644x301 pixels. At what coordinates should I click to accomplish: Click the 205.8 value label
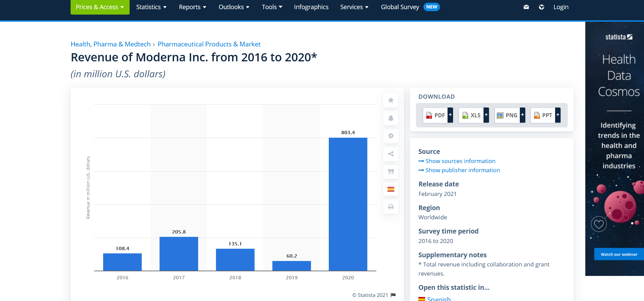point(179,232)
